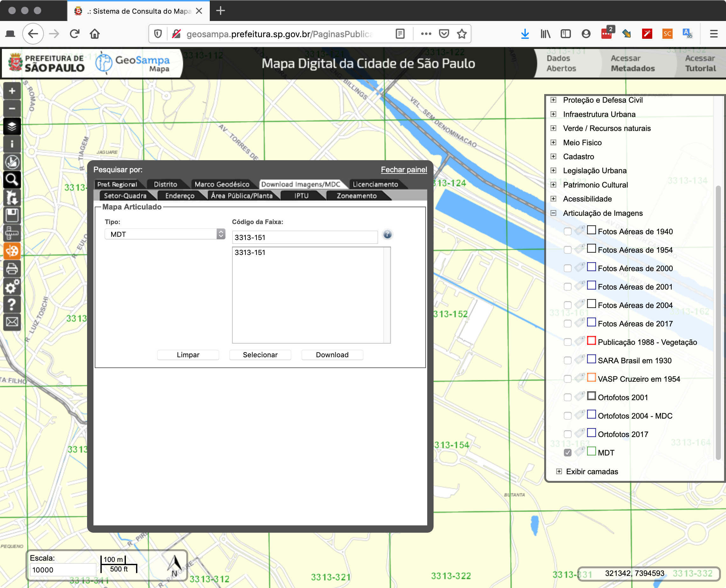Click the help icon beside Código da Faixa

click(x=387, y=234)
